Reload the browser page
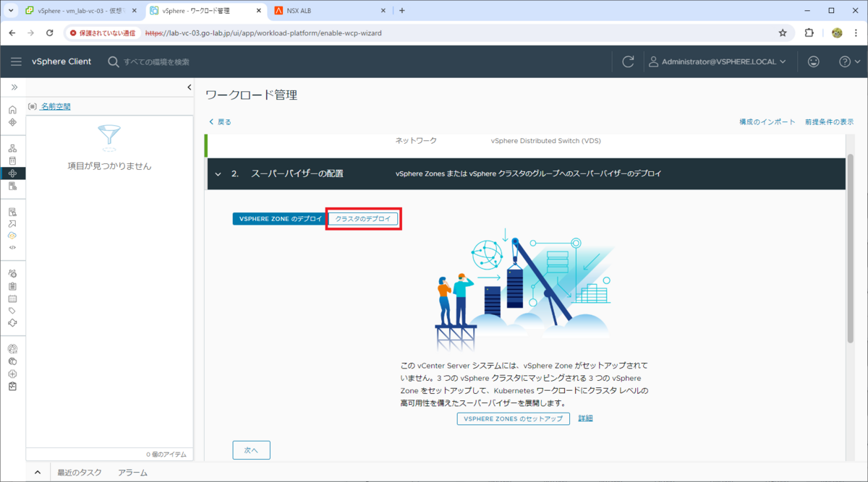This screenshot has width=868, height=482. click(50, 33)
